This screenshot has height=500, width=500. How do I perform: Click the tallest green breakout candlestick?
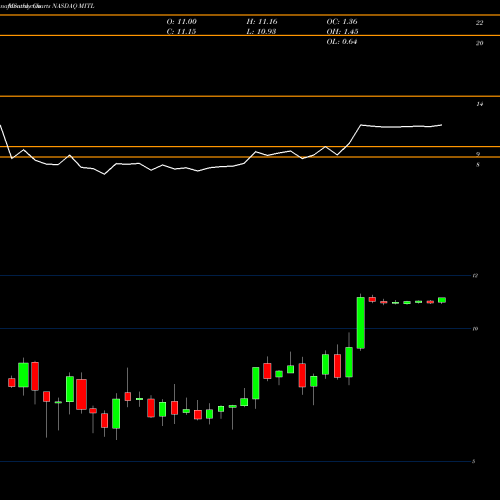(x=361, y=323)
